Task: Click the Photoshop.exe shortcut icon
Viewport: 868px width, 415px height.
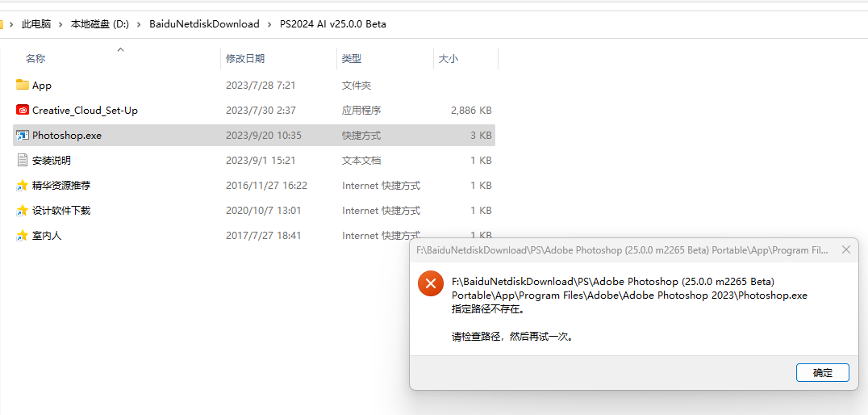Action: (22, 135)
